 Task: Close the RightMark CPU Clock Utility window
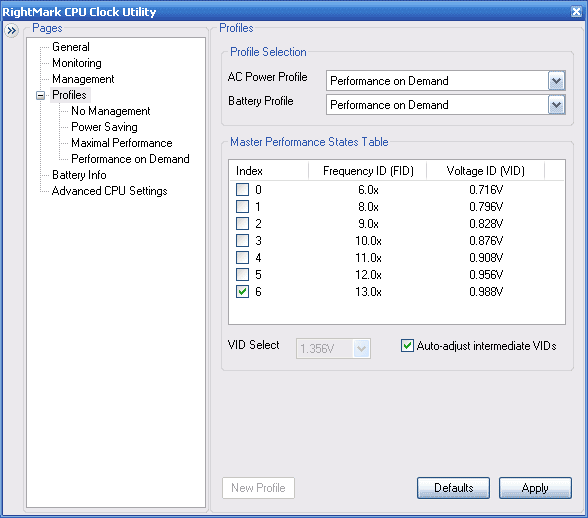coord(576,12)
